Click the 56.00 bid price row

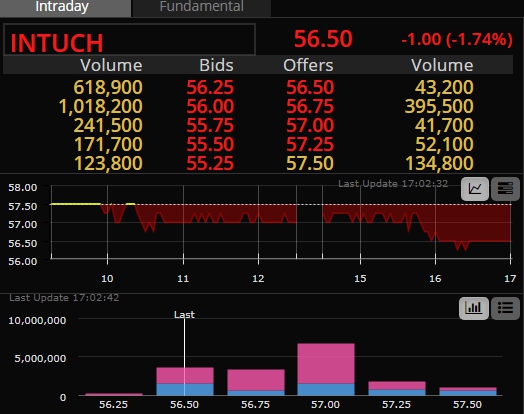click(x=210, y=107)
